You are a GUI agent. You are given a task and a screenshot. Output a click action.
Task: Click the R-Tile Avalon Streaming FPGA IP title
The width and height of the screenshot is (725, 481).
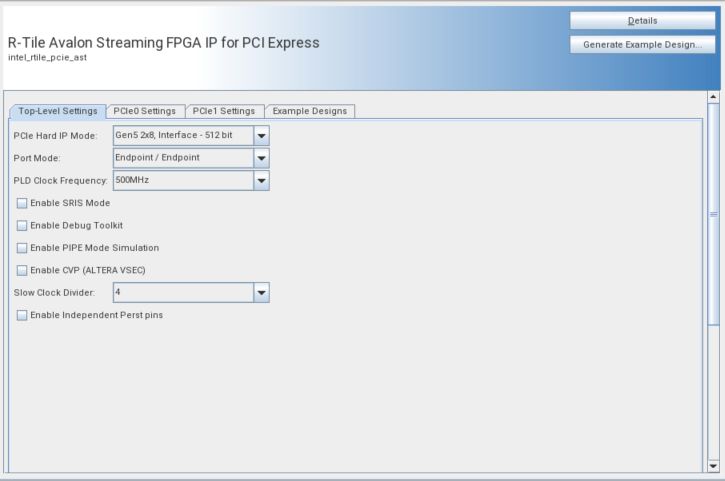(163, 43)
